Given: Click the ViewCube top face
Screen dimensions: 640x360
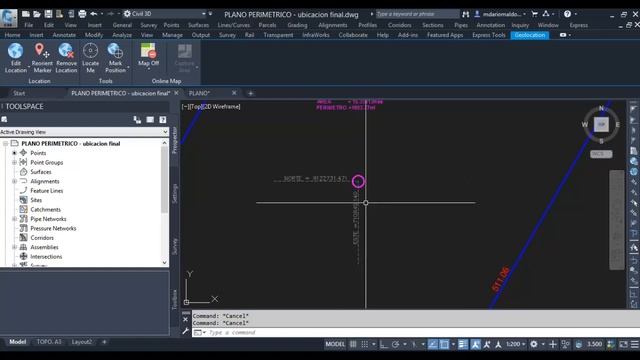Looking at the screenshot, I should [601, 124].
